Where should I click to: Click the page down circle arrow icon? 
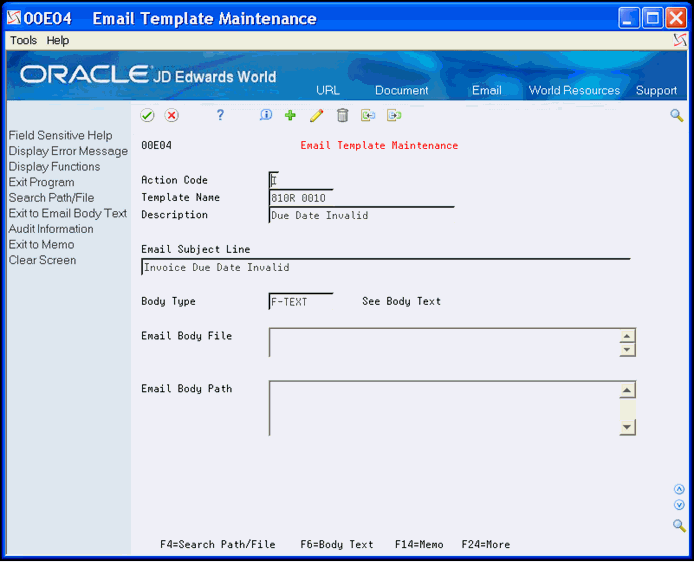coord(679,505)
